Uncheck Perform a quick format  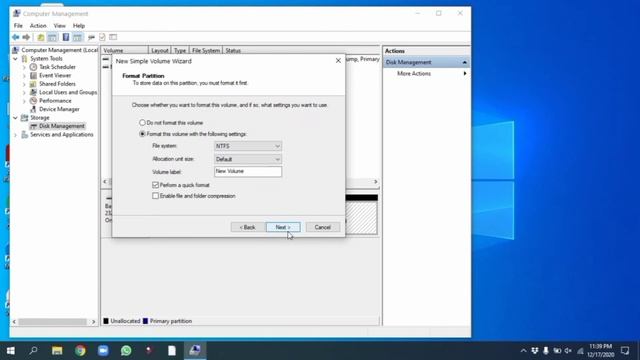[x=156, y=185]
